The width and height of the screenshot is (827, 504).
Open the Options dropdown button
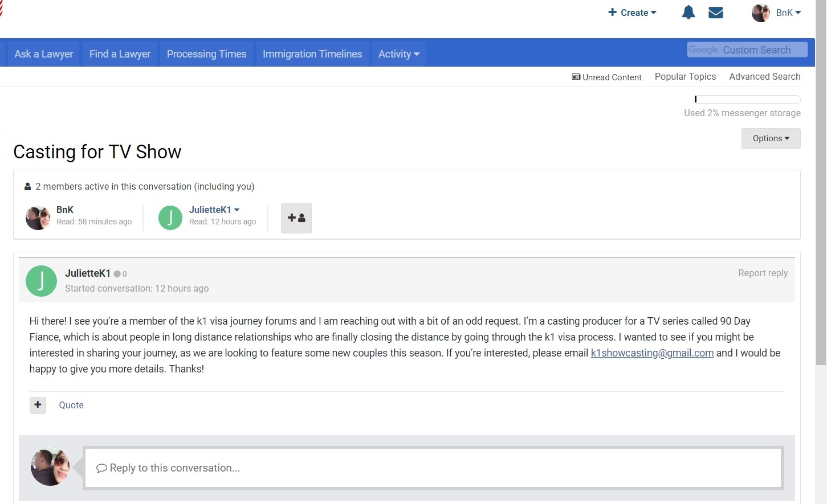771,138
